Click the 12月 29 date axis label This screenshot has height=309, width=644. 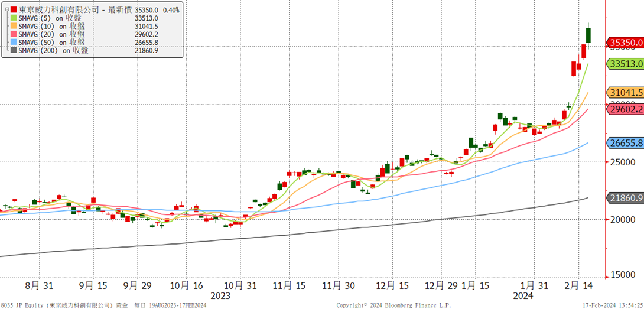point(440,285)
